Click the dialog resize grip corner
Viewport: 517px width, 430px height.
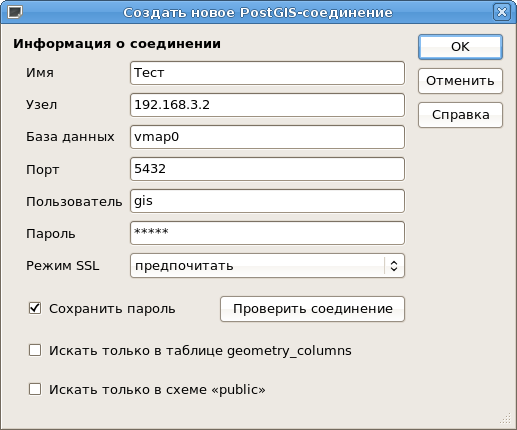(506, 419)
